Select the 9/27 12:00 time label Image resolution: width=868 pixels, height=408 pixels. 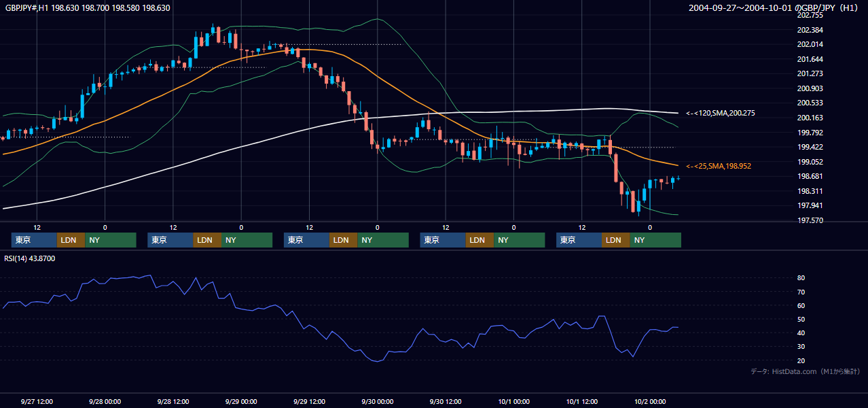coord(37,401)
